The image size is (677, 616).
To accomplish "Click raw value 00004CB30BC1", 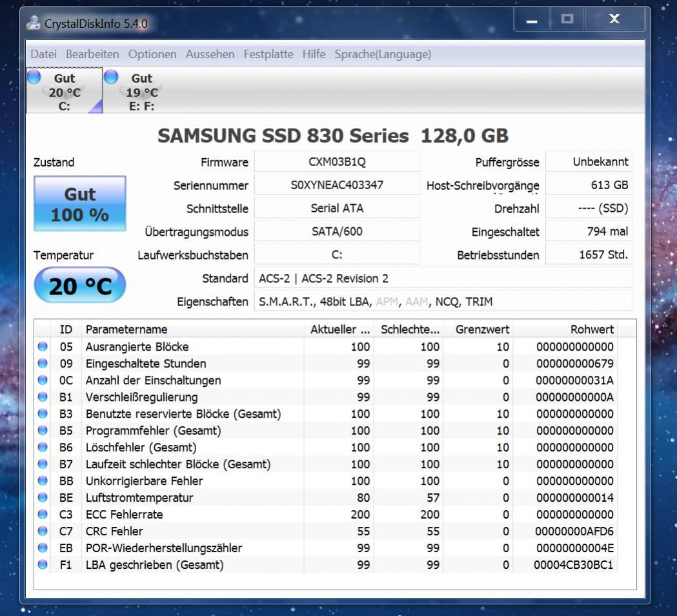I will pos(573,564).
